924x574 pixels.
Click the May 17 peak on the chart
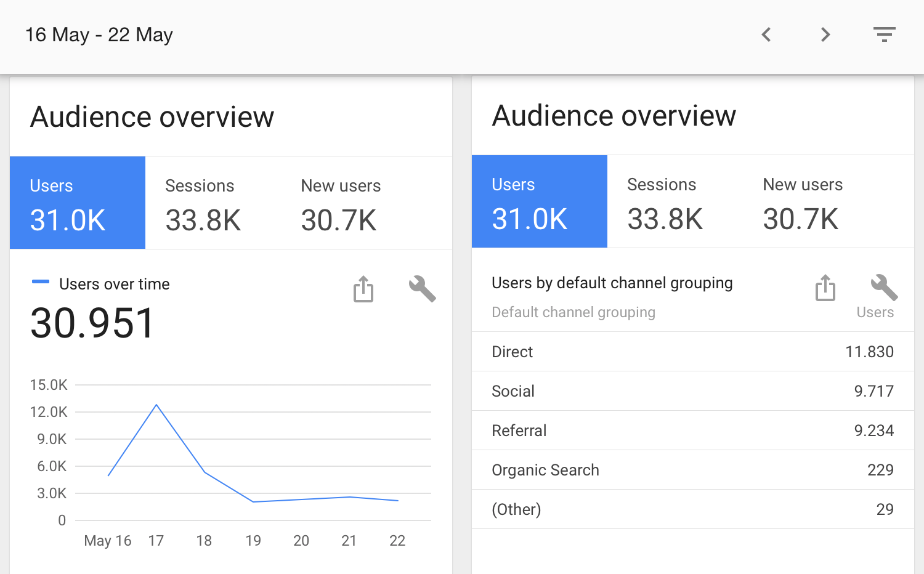(156, 405)
